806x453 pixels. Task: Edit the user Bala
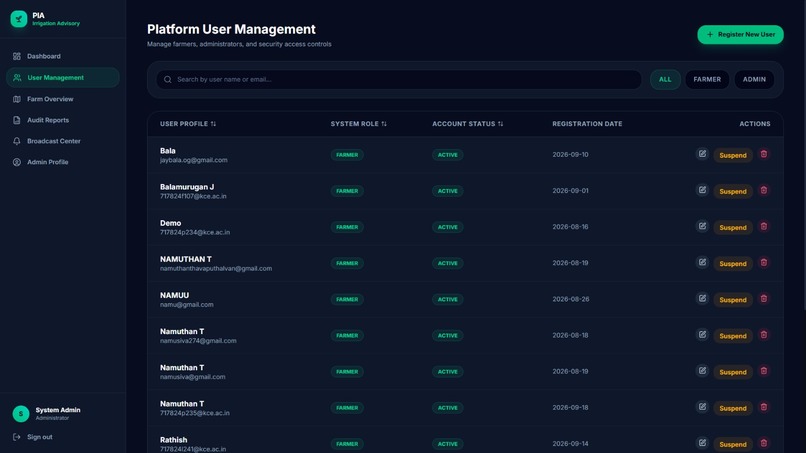click(702, 154)
